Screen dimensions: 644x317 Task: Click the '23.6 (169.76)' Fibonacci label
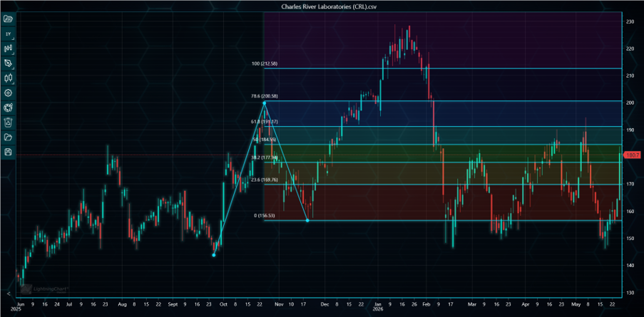265,180
